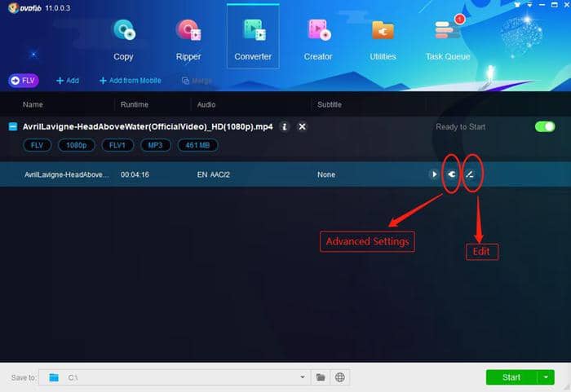Screen dimensions: 571x392
Task: Open the Start button dropdown arrow
Action: pyautogui.click(x=547, y=377)
